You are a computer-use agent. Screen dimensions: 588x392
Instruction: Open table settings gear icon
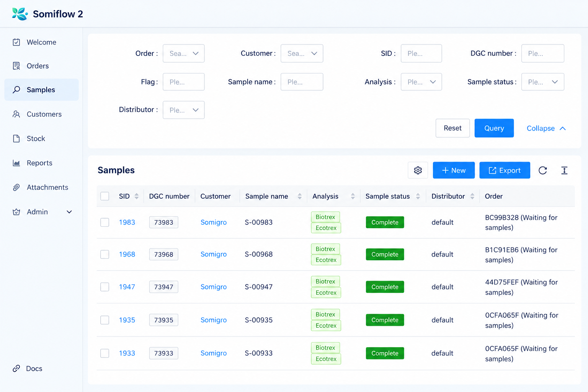click(x=418, y=170)
